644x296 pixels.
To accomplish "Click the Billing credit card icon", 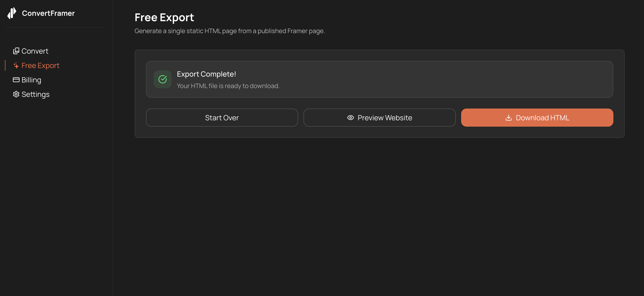I will [x=16, y=80].
